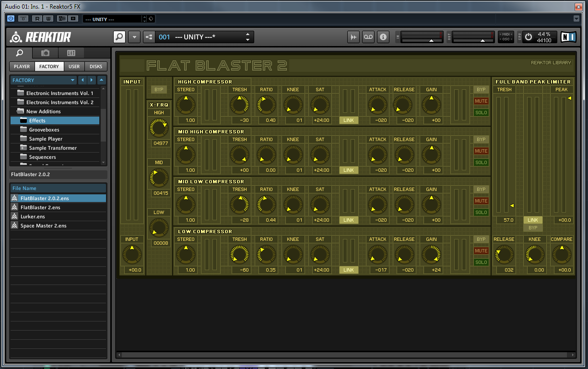Click the INPUT gain knob
Viewport: 588px width, 369px height.
click(132, 254)
